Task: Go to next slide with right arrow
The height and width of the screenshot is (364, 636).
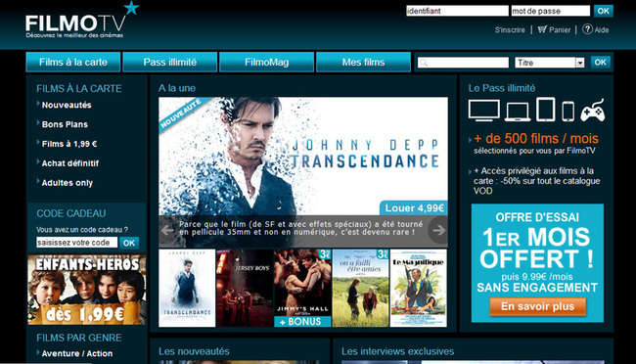Action: click(438, 230)
